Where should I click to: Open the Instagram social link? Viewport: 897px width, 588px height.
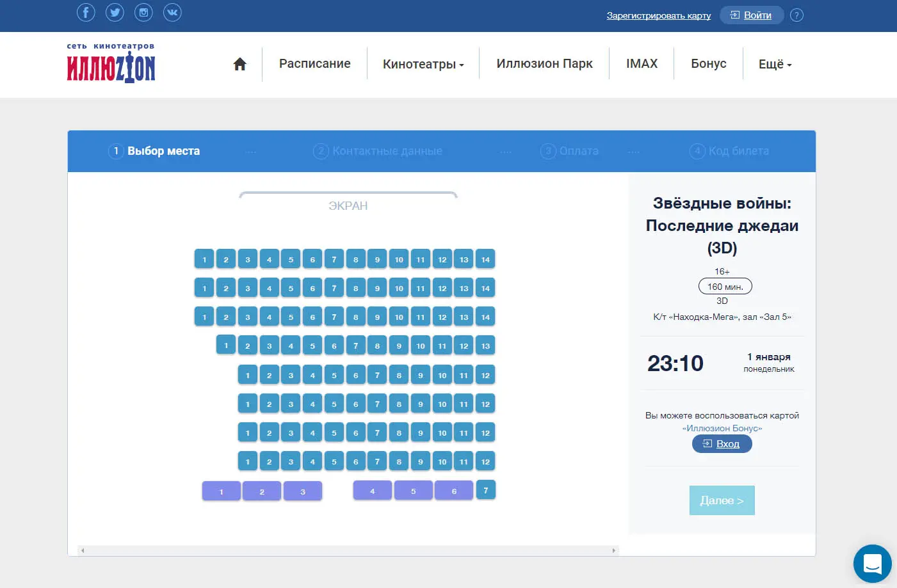pos(143,12)
